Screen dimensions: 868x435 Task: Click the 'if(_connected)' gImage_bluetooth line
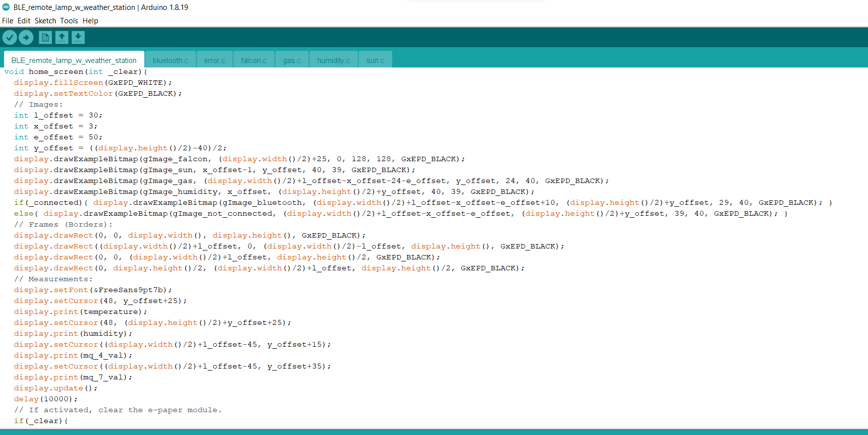point(423,202)
